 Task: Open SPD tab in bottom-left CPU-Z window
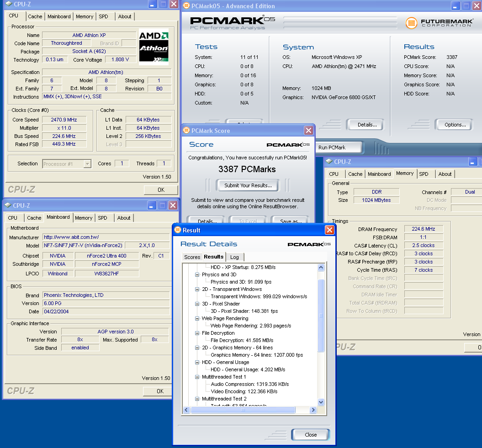[x=103, y=218]
